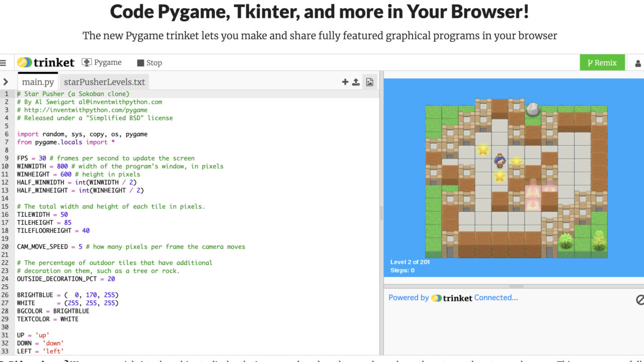The image size is (644, 362).
Task: Open the Connected... link
Action: tap(496, 298)
